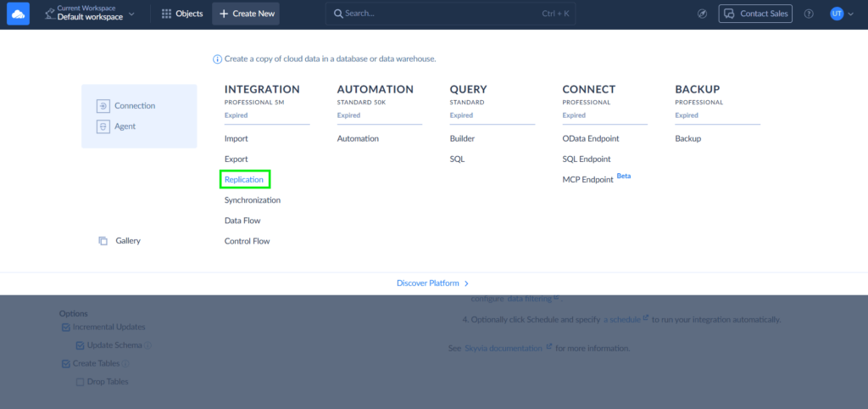Click Expired under Query heading
The height and width of the screenshot is (409, 868).
(462, 116)
